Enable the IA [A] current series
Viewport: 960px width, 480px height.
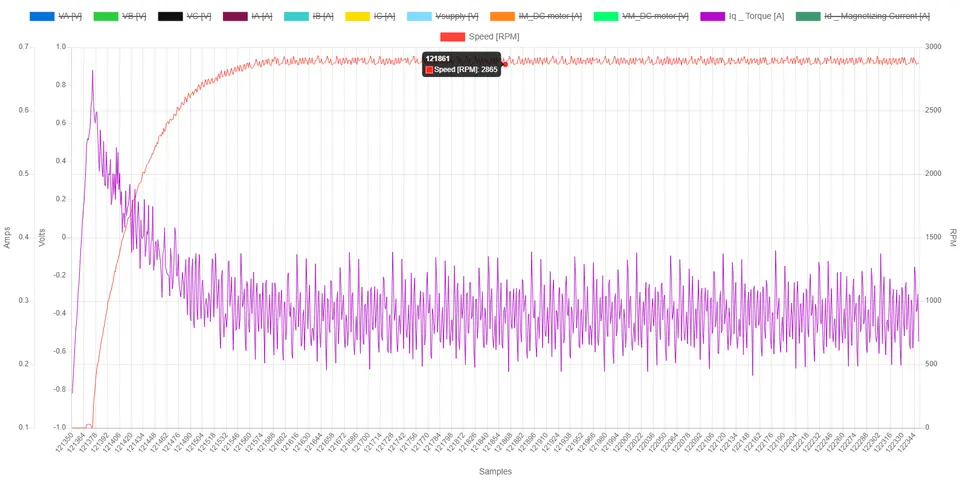point(247,16)
